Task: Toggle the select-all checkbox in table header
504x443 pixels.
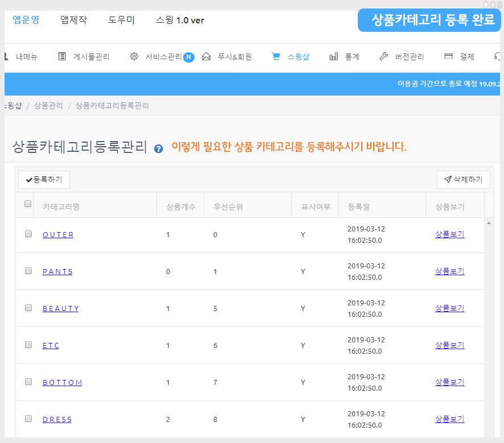Action: (x=28, y=204)
